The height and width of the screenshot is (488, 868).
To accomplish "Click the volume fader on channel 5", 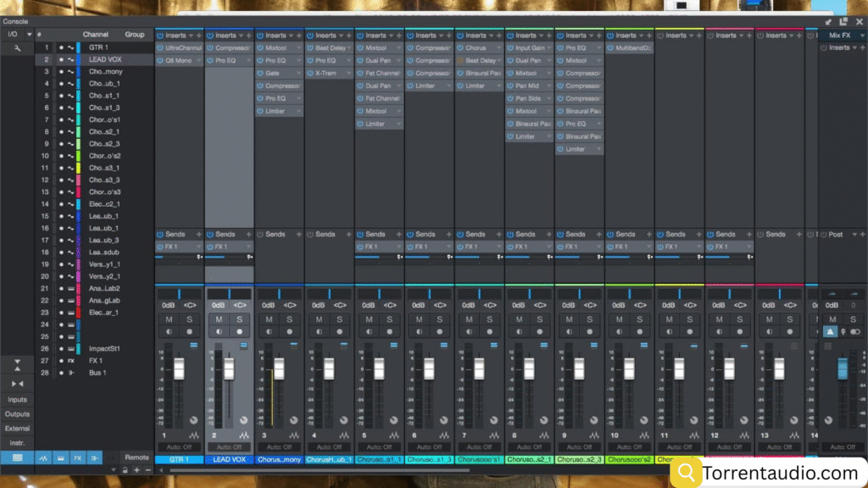I will (379, 369).
